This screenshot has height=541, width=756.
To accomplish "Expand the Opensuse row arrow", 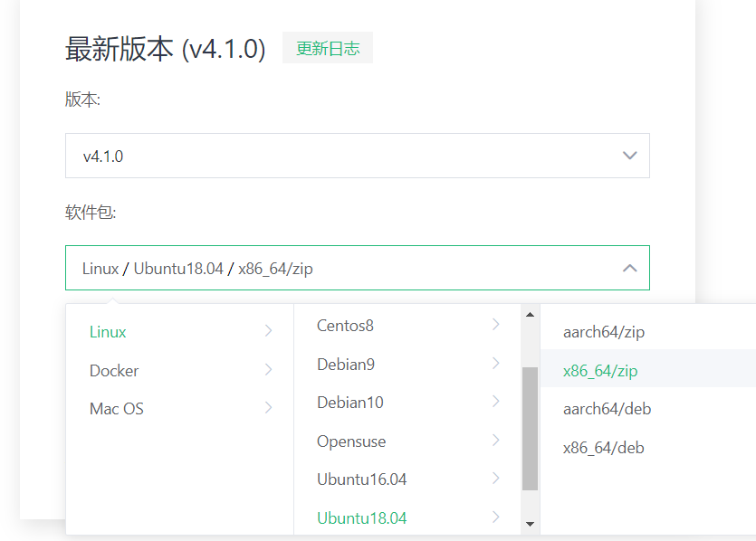I will click(x=495, y=440).
